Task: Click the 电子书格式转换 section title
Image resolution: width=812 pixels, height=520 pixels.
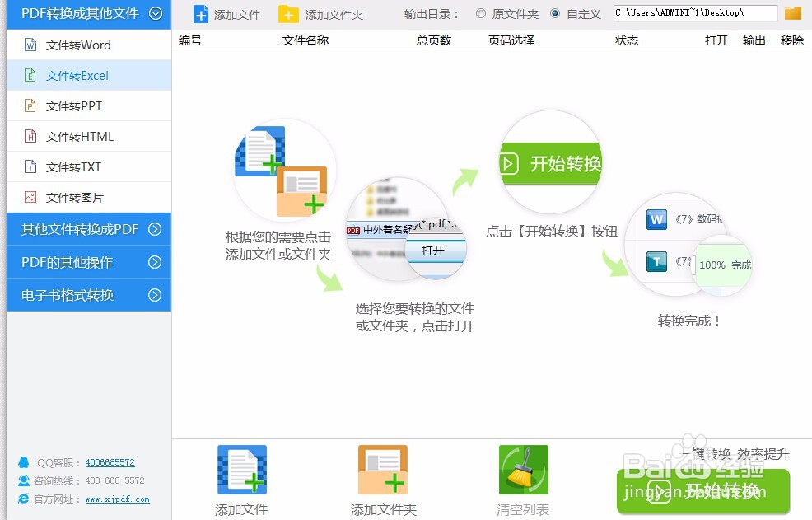Action: pos(68,295)
